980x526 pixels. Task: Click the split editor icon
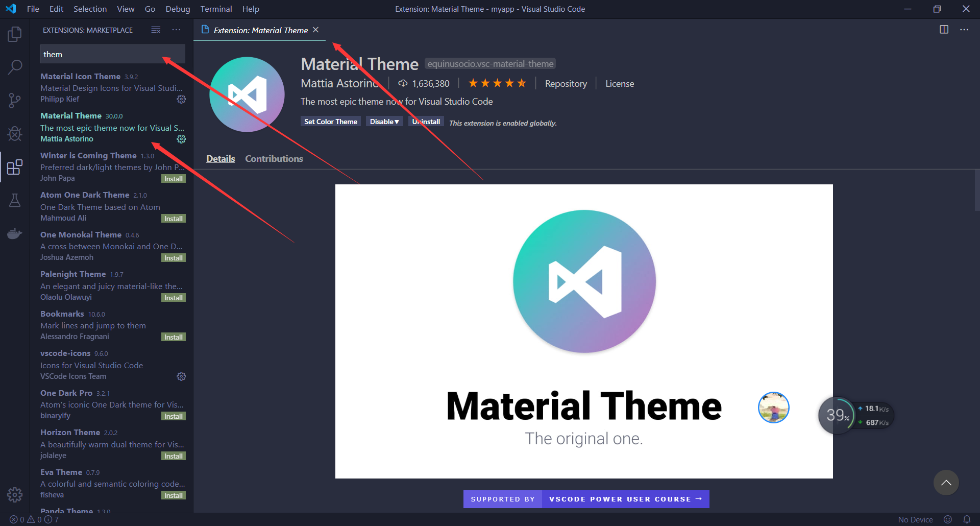pos(944,30)
